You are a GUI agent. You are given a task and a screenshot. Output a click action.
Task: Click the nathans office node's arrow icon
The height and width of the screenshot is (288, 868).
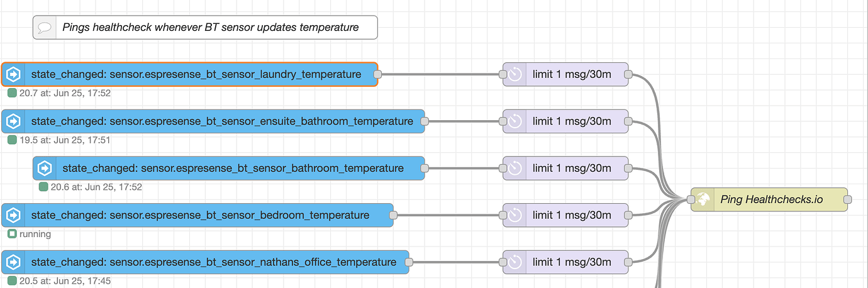13,262
